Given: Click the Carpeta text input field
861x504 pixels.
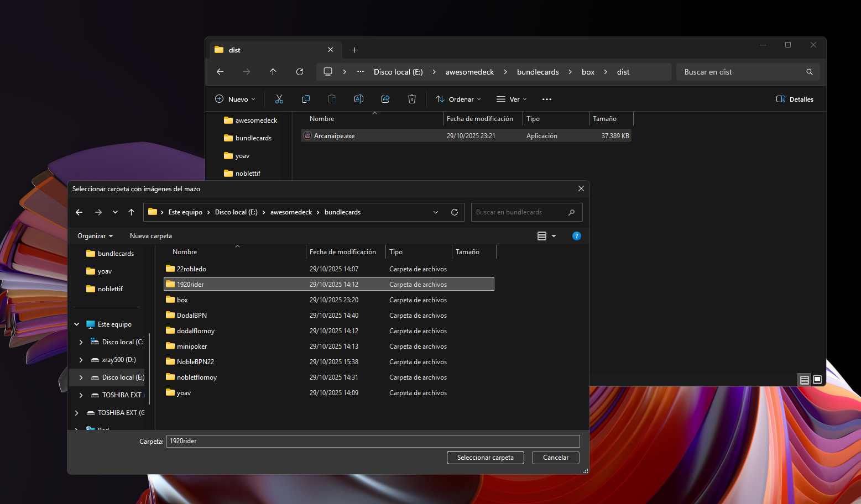Looking at the screenshot, I should click(373, 441).
